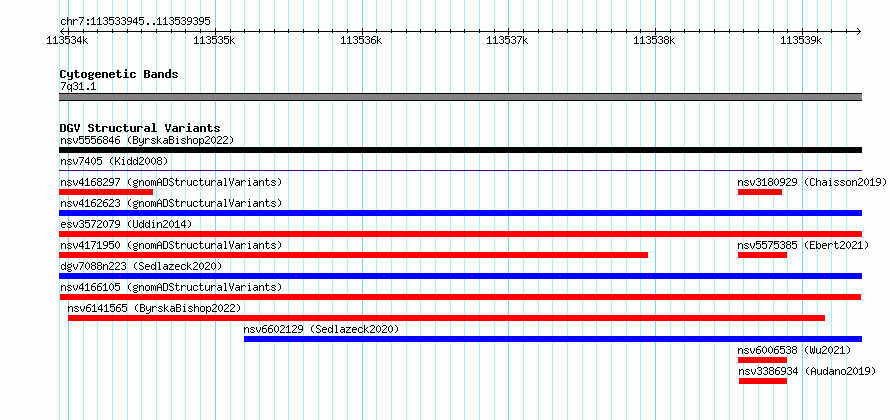The image size is (890, 420).
Task: Select the Cytogenetic Bands track title
Action: point(119,74)
